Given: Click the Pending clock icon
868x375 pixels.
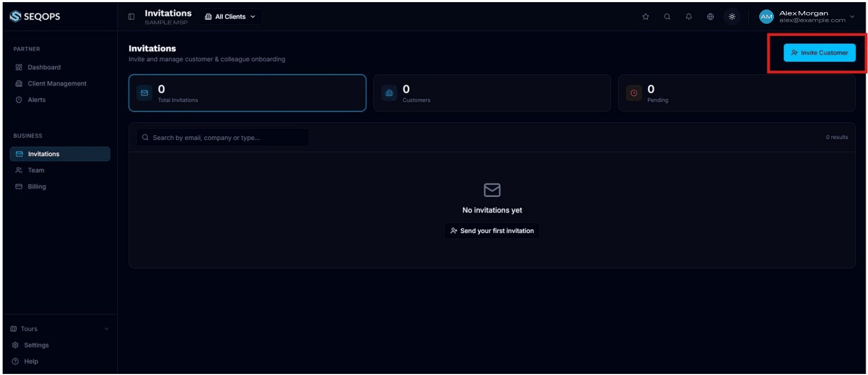Looking at the screenshot, I should [x=634, y=93].
